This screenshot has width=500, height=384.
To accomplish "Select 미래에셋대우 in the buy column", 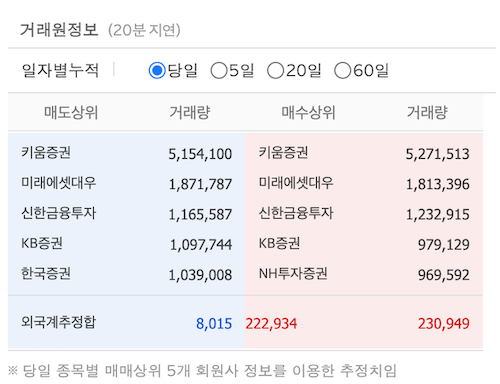I will click(x=296, y=183).
